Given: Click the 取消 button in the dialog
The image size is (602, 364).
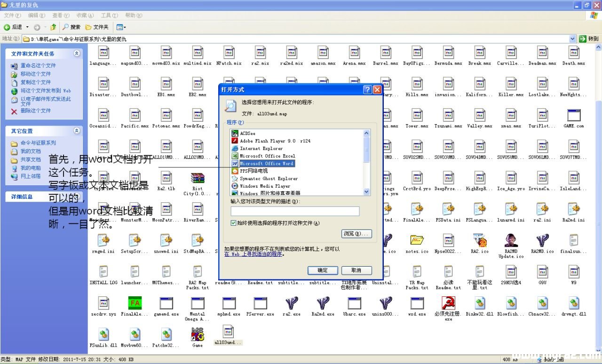Looking at the screenshot, I should pyautogui.click(x=356, y=270).
